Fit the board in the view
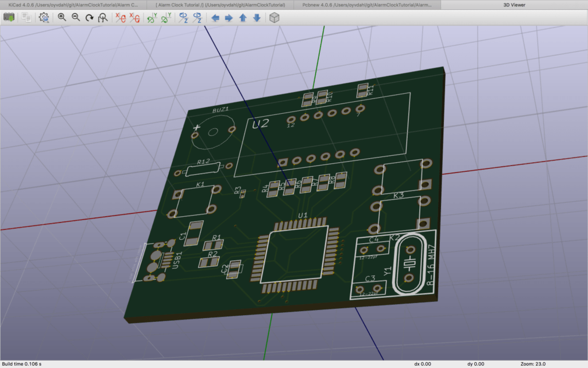Viewport: 588px width, 368px height. click(103, 17)
